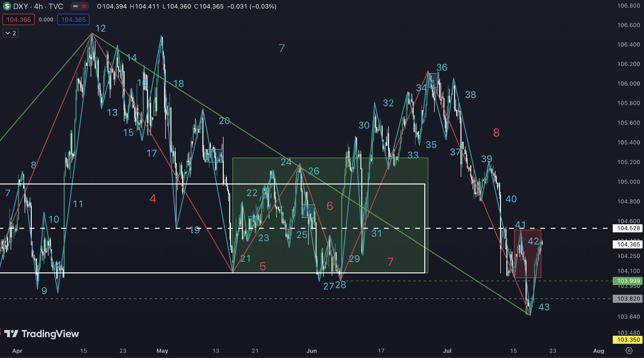Screen dimensions: 644x358
Task: Click the Jun label on time axis
Action: (312, 351)
